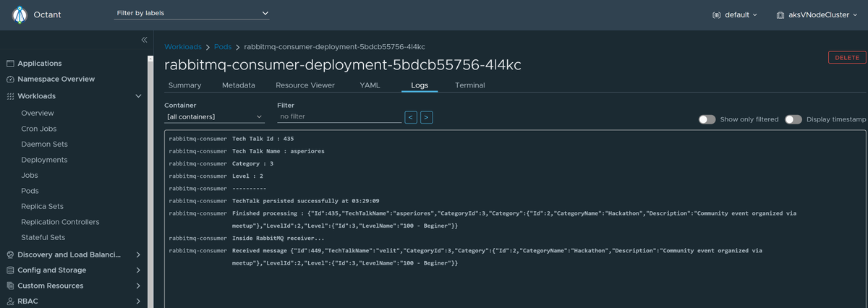Click the pod title heading
This screenshot has height=308, width=868.
pyautogui.click(x=343, y=64)
